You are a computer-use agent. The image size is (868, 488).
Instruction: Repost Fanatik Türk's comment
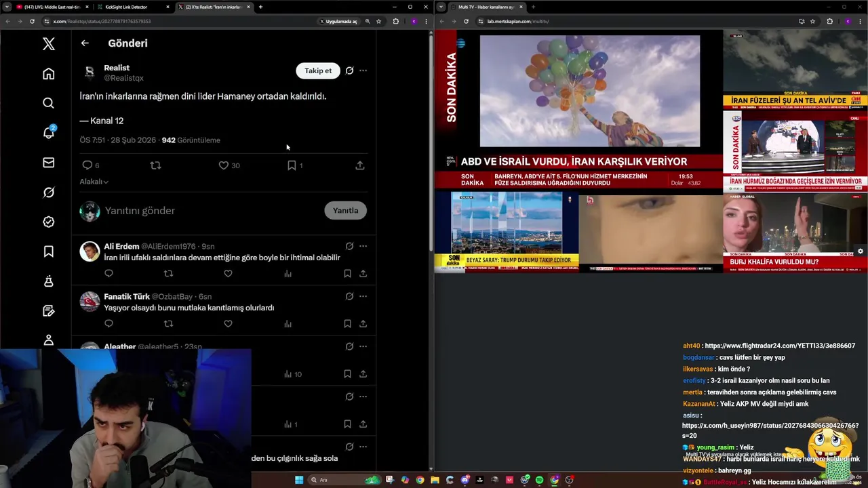click(x=169, y=324)
